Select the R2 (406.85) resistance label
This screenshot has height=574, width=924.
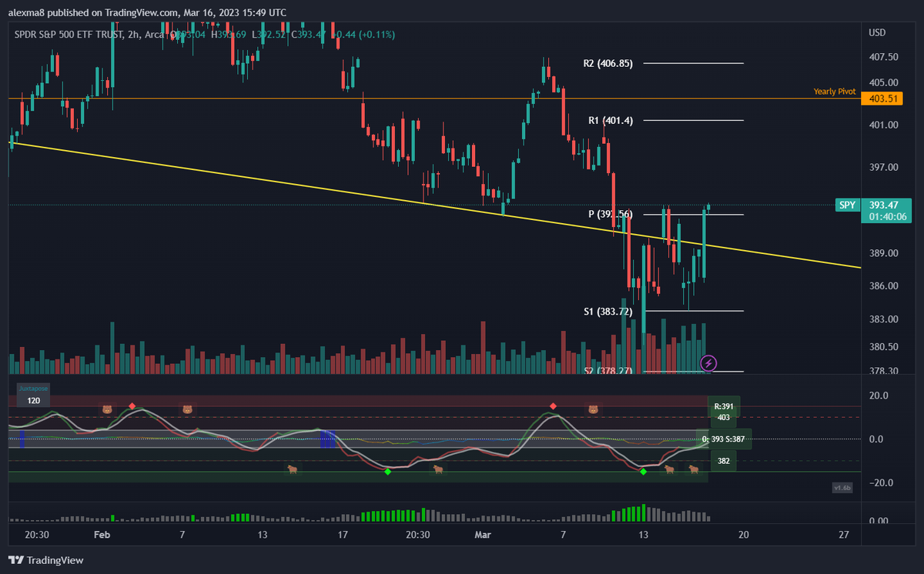click(x=608, y=64)
